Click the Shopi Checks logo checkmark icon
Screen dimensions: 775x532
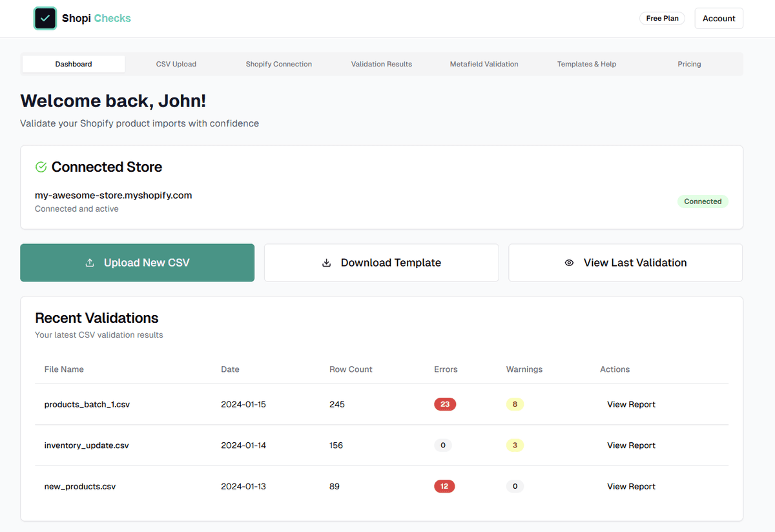[45, 18]
